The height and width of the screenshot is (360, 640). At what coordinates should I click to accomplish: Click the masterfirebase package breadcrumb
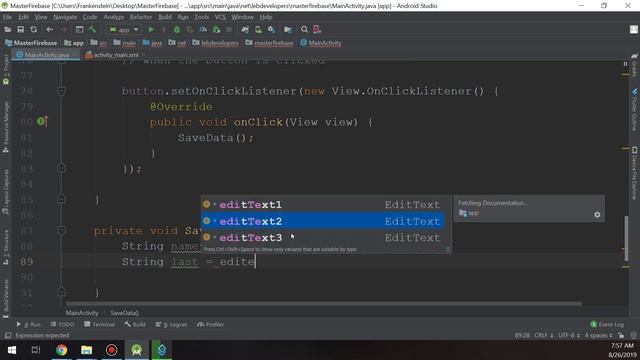[269, 43]
